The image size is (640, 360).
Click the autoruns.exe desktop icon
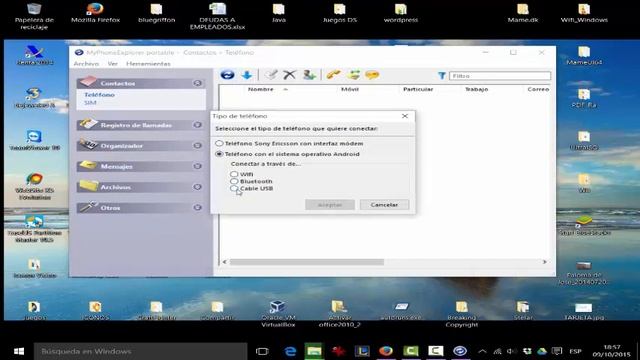pyautogui.click(x=401, y=311)
